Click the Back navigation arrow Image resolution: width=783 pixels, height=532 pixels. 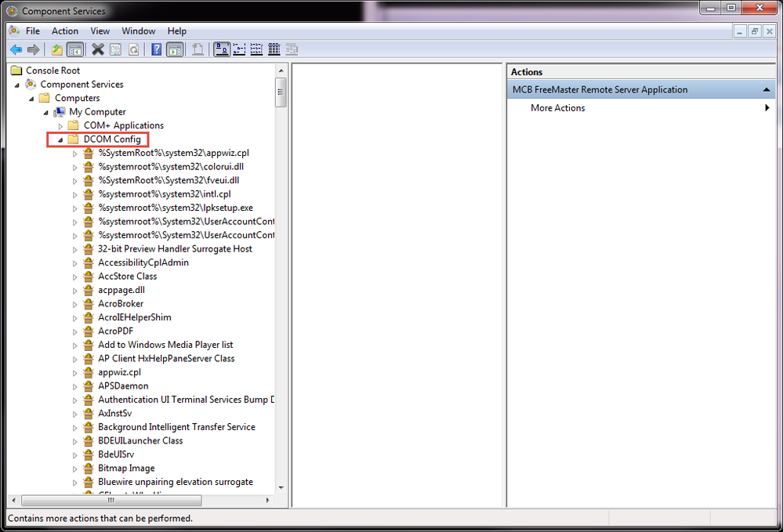16,49
